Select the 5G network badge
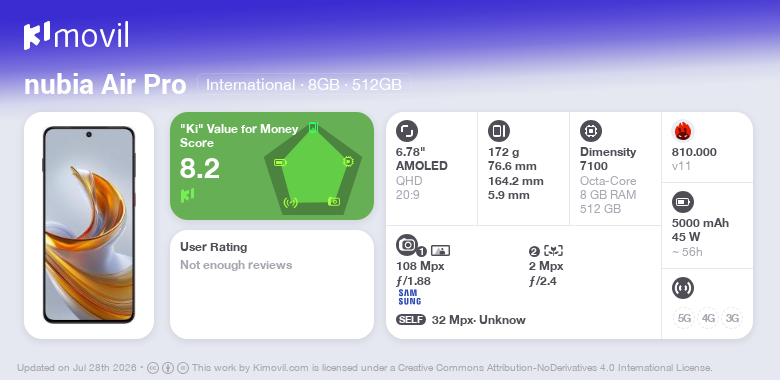 pyautogui.click(x=684, y=318)
